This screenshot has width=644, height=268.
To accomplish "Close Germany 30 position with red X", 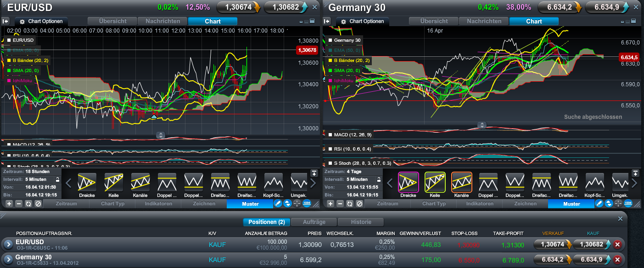I will [617, 260].
